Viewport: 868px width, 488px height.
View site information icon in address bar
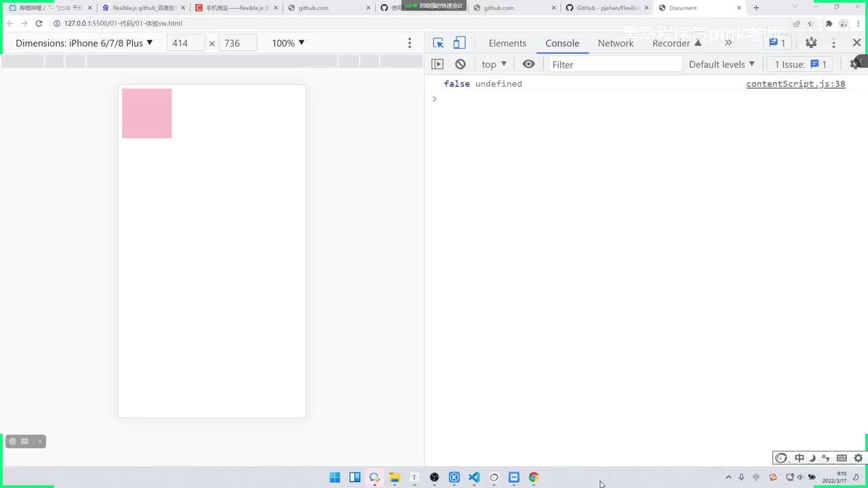pyautogui.click(x=56, y=23)
